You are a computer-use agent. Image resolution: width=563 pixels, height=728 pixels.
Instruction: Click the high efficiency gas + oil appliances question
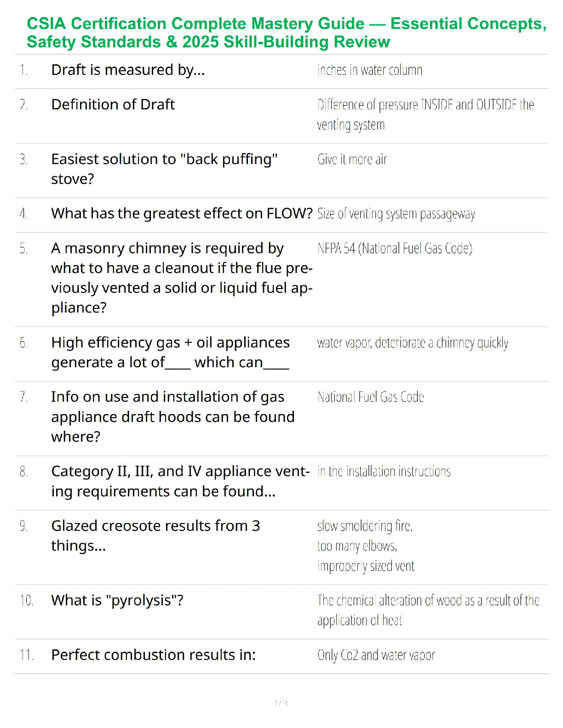(170, 353)
